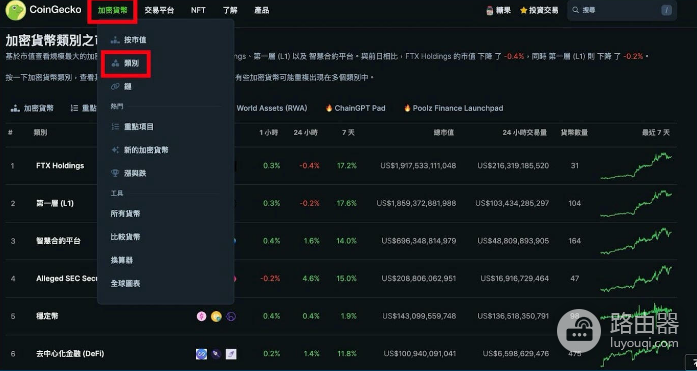Click the 第一層 (L1) 7-day sparkline chart
This screenshot has width=697, height=371.
636,203
